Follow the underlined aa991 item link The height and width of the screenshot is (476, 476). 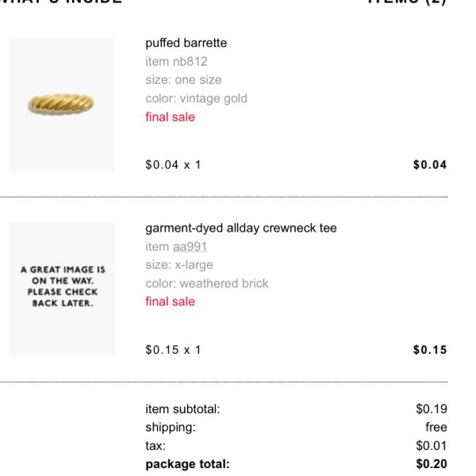click(x=190, y=247)
